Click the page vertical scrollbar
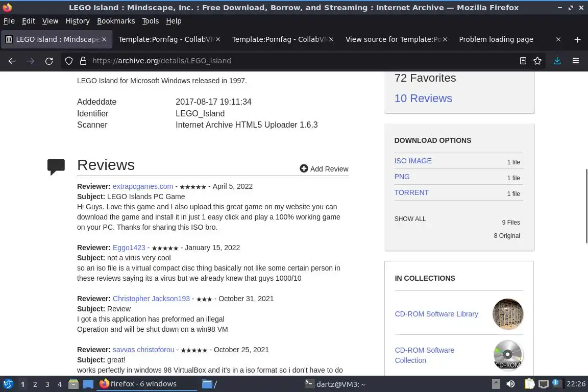588x392 pixels. pyautogui.click(x=586, y=206)
